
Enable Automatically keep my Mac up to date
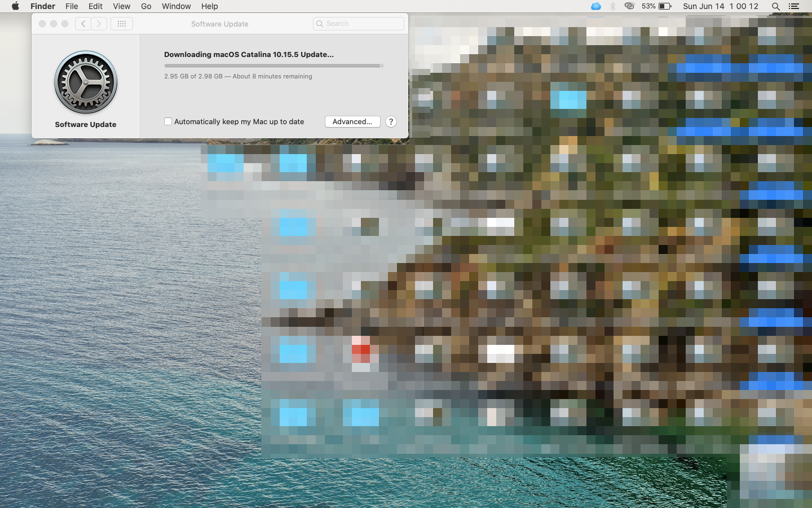coord(168,121)
